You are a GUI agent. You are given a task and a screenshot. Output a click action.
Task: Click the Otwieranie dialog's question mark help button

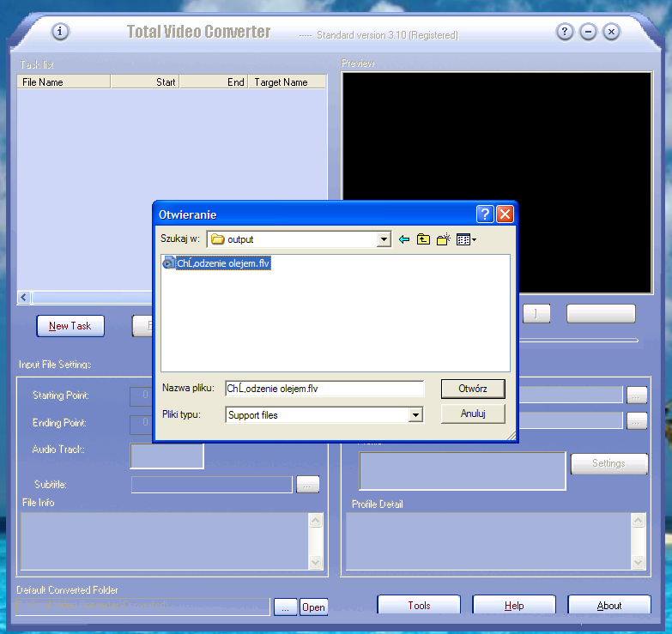click(485, 214)
